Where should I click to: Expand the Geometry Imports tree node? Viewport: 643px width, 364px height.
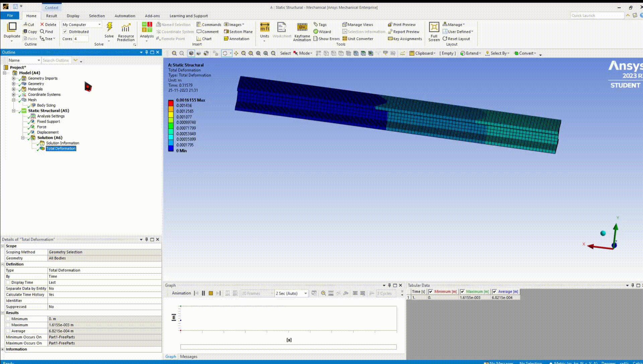click(x=14, y=79)
